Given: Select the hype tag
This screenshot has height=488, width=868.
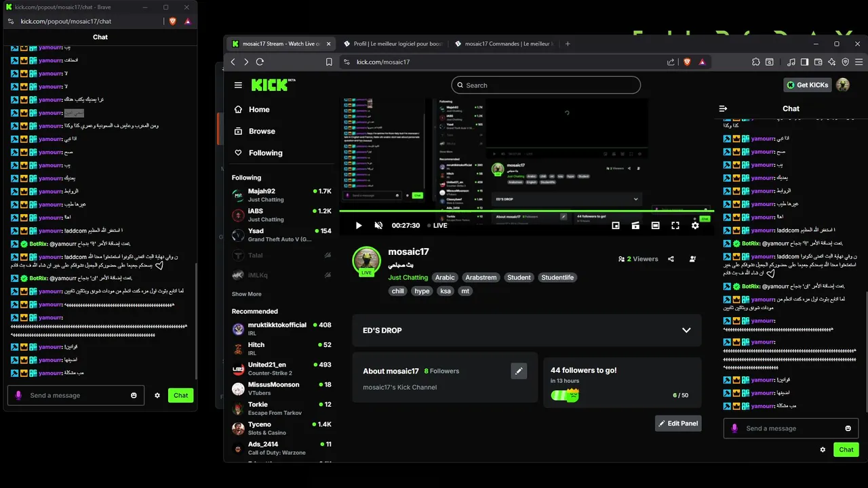Looking at the screenshot, I should pyautogui.click(x=422, y=291).
